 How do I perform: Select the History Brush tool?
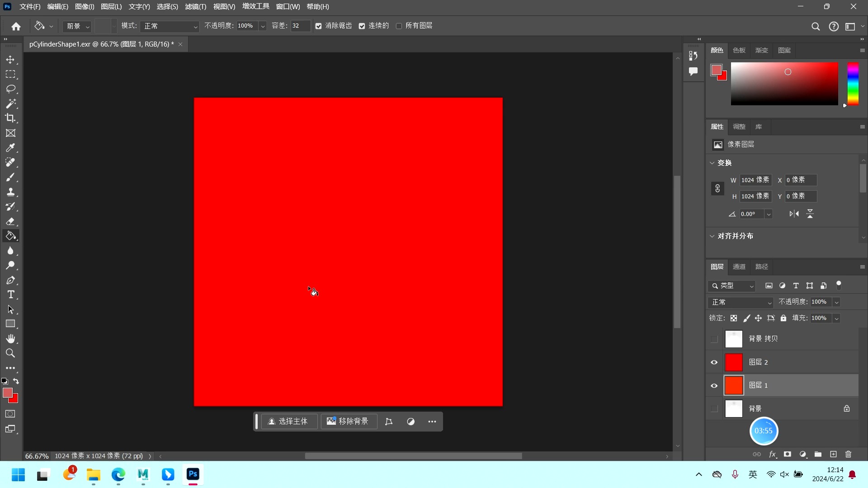click(x=10, y=206)
